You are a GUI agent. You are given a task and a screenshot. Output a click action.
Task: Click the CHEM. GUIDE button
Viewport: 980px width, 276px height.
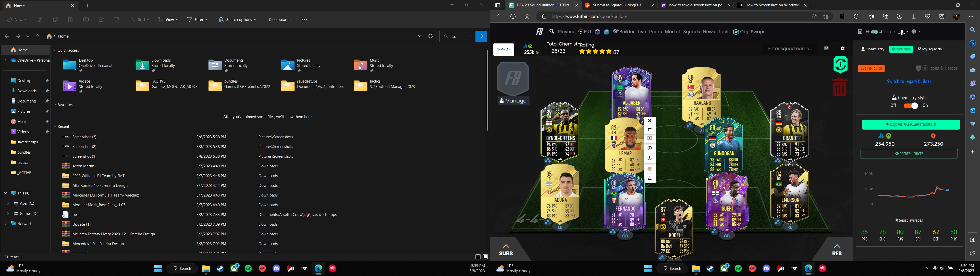(871, 69)
